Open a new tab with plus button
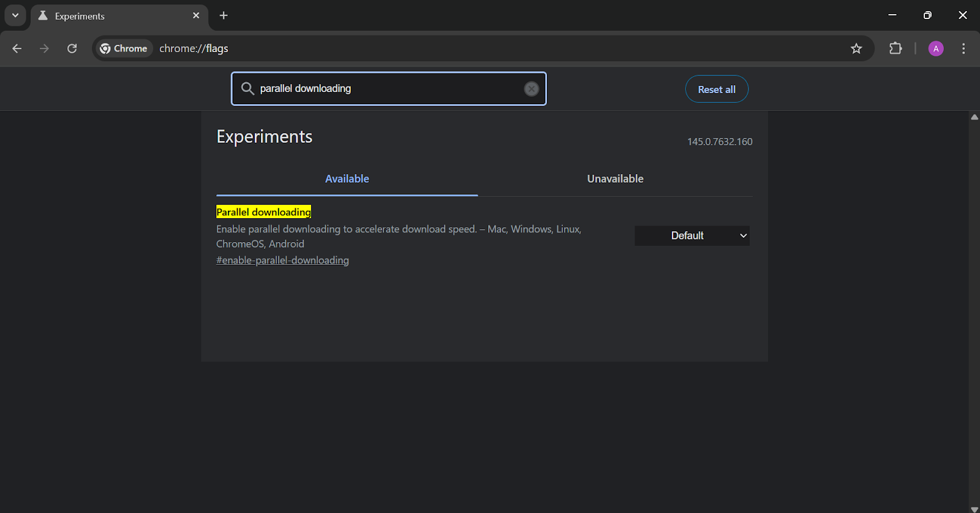This screenshot has height=513, width=980. coord(224,15)
